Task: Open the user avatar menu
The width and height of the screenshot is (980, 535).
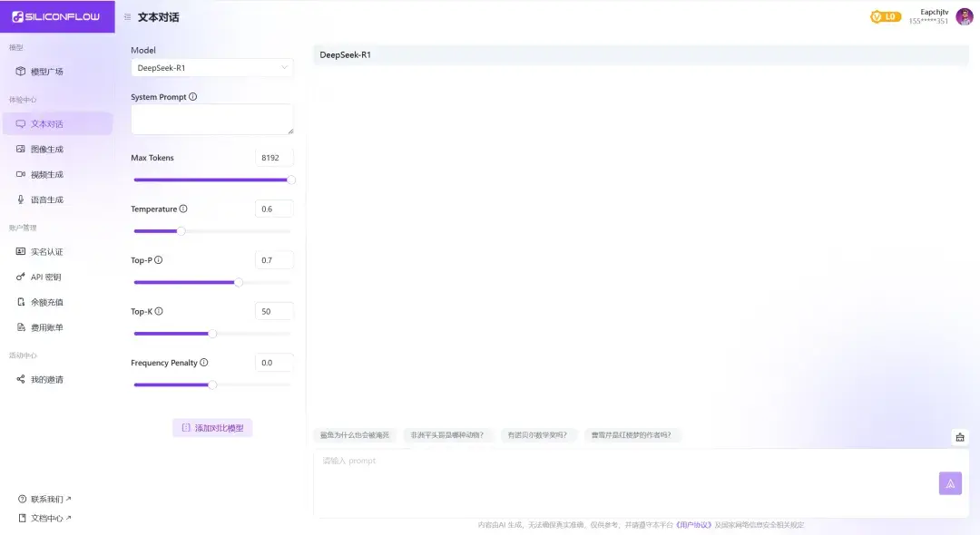Action: 965,17
